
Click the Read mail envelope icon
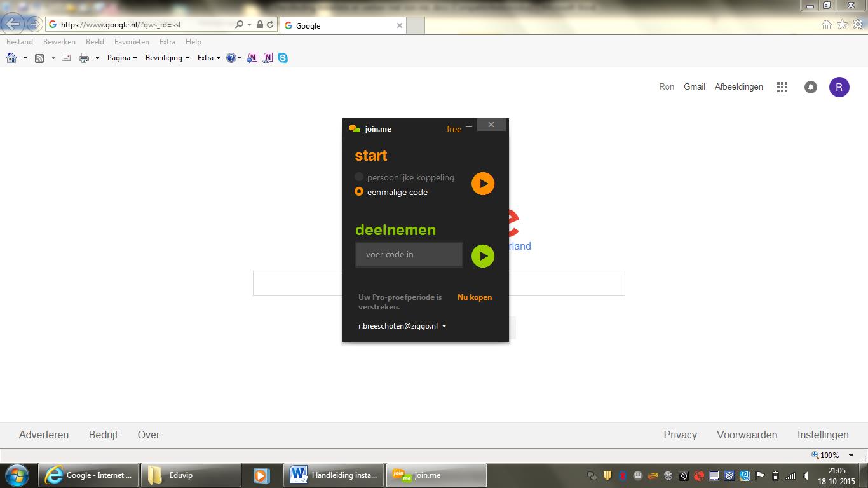[66, 58]
